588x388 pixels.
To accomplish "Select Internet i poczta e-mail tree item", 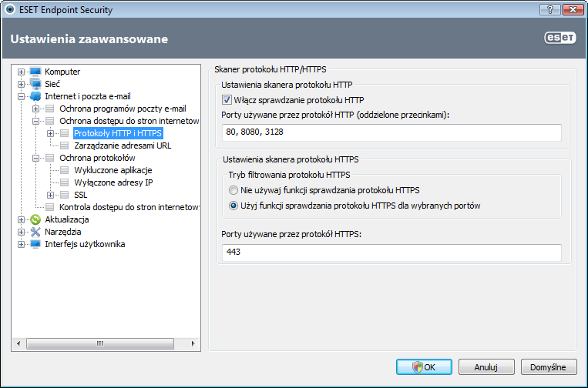I will (x=88, y=96).
